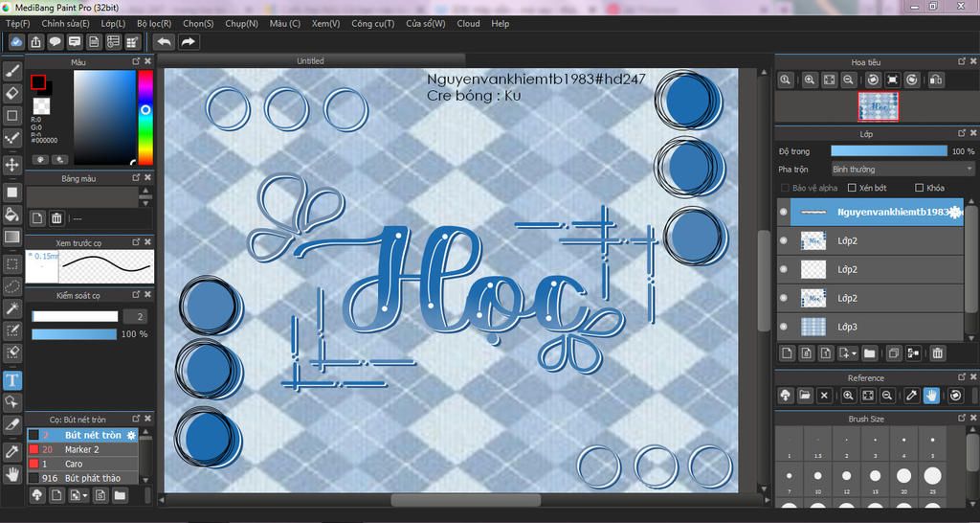The height and width of the screenshot is (523, 980).
Task: Select the Eraser tool
Action: click(11, 93)
